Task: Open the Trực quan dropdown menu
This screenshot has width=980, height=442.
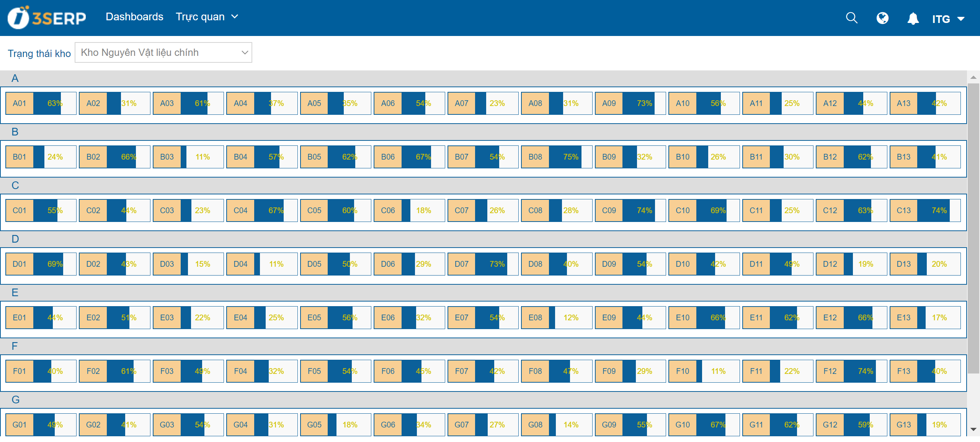Action: (x=207, y=17)
